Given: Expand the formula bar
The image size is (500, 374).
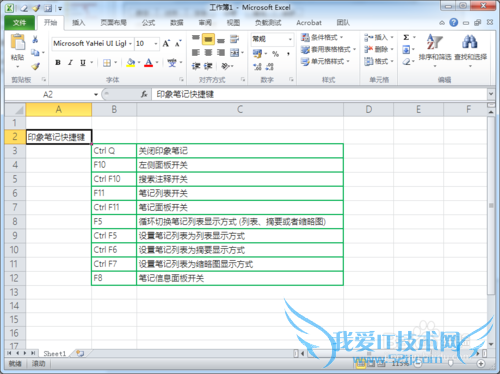Looking at the screenshot, I should pos(491,94).
